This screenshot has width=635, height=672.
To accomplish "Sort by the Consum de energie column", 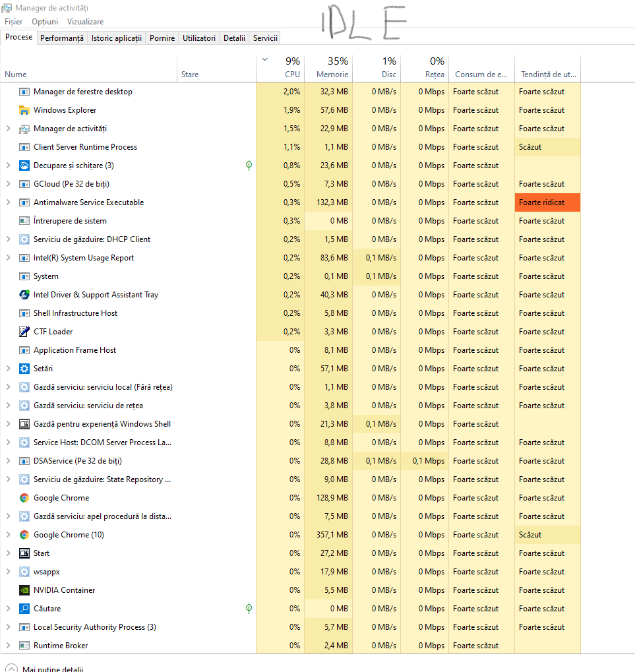I will coord(481,68).
